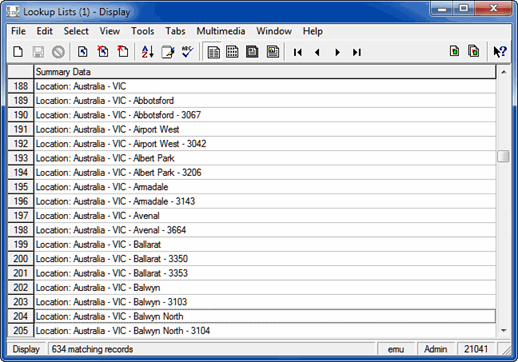The height and width of the screenshot is (362, 518).
Task: Go to the next record
Action: coord(337,52)
